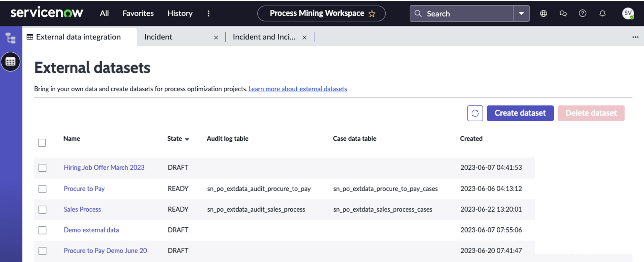Tick the Sales Process row checkbox

(42, 210)
